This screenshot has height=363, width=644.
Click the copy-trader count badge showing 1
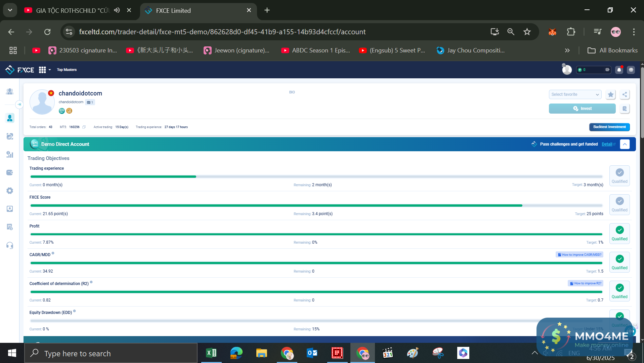pos(90,102)
